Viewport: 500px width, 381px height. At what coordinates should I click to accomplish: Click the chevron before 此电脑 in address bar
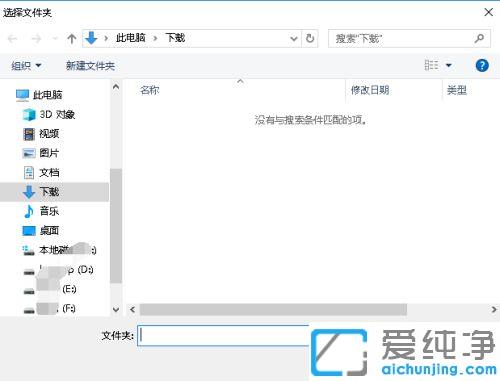click(106, 39)
